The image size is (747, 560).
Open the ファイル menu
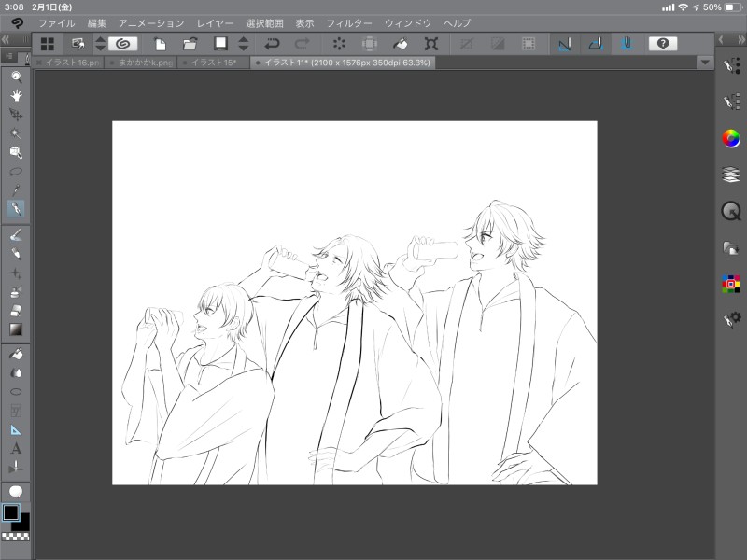click(57, 23)
